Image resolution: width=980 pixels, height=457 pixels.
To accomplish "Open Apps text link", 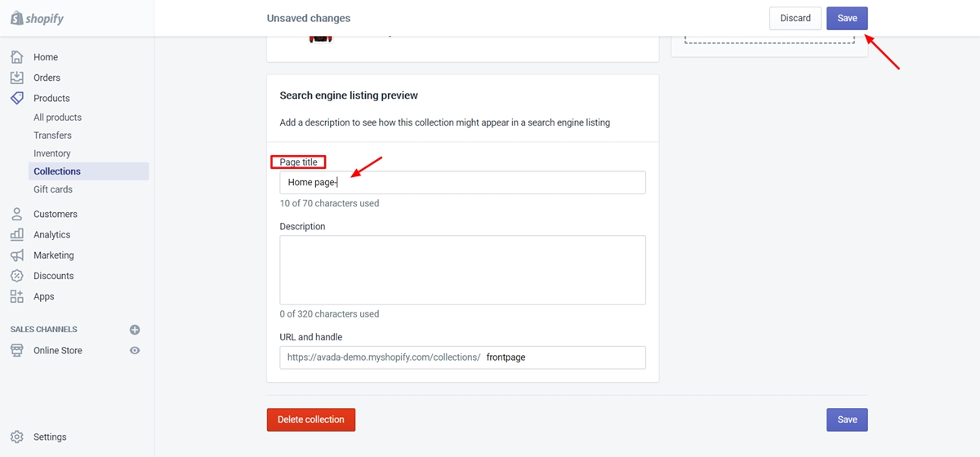I will tap(44, 296).
